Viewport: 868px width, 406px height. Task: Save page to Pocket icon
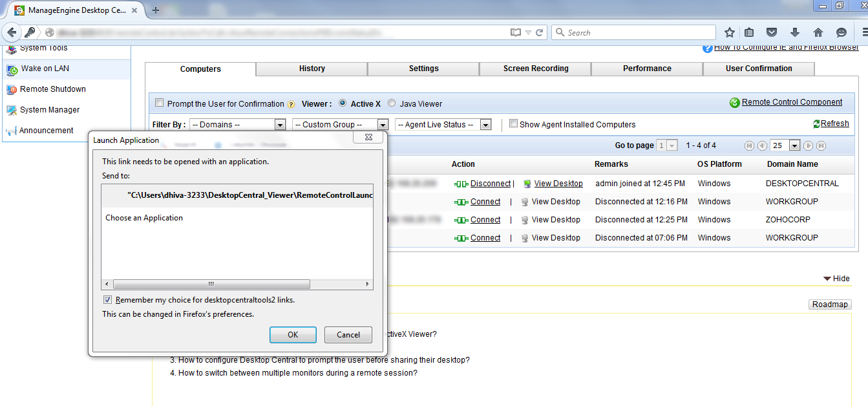pyautogui.click(x=772, y=32)
